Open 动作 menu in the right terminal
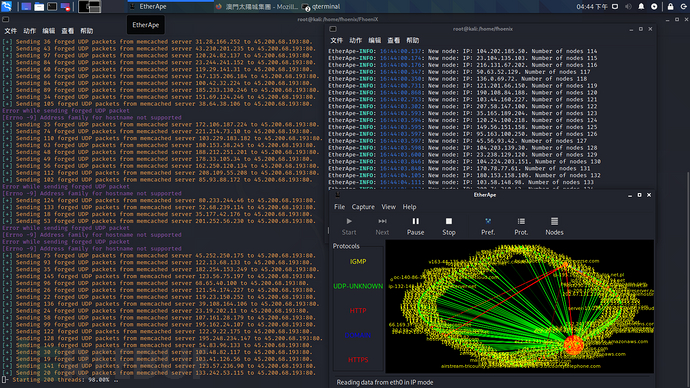Screen dimensions: 690x388 tap(356, 40)
